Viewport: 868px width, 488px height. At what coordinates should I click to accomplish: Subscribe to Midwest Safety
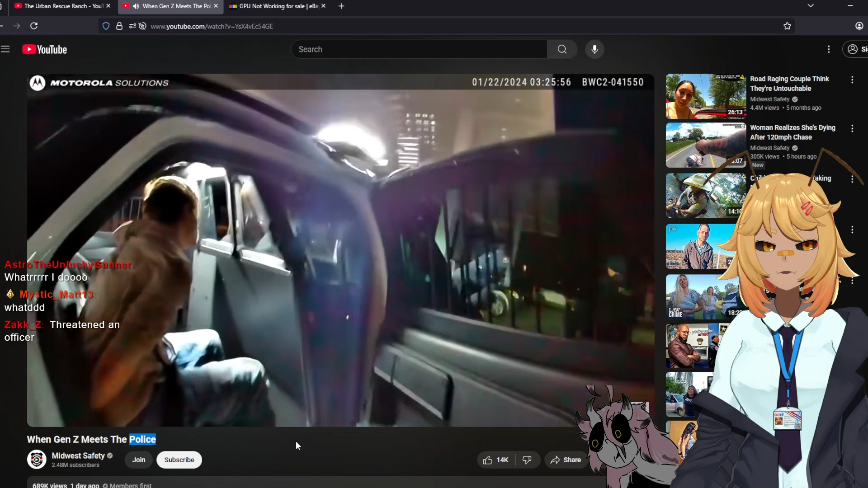point(179,460)
